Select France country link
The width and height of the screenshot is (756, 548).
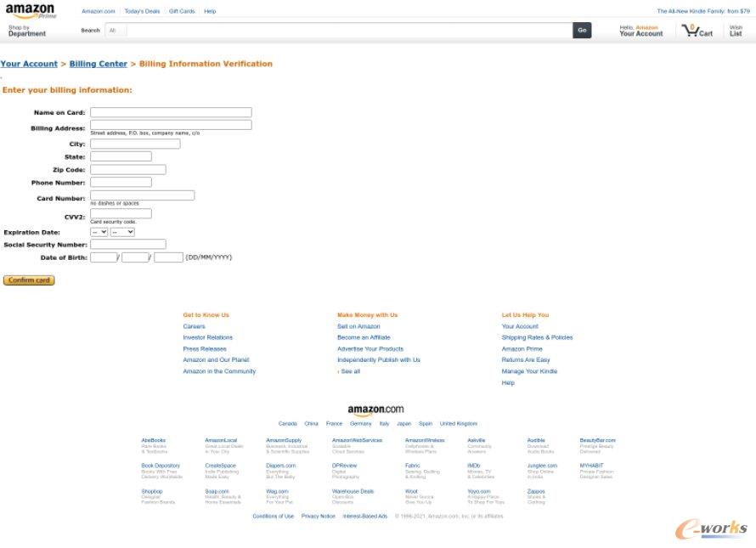(x=334, y=424)
